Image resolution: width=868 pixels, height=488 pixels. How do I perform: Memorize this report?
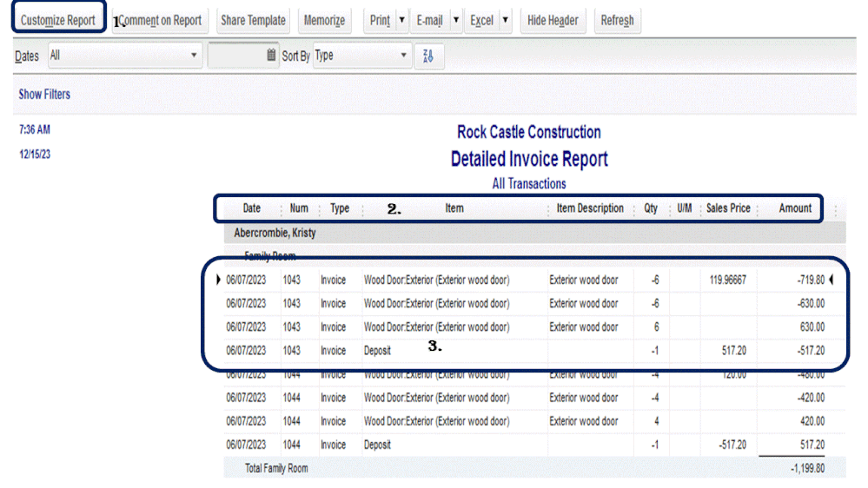point(324,21)
